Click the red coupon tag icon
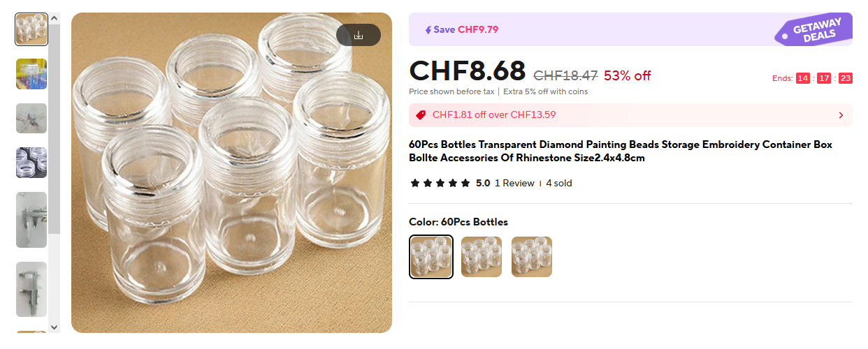 [421, 115]
